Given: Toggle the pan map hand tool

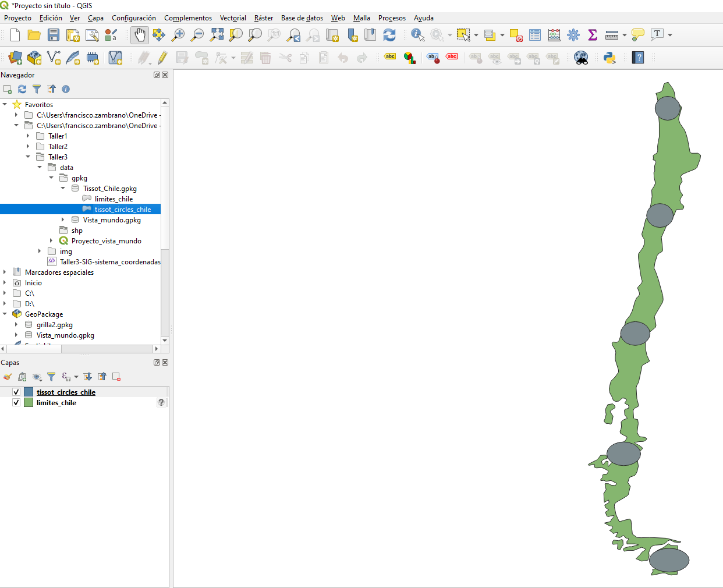Looking at the screenshot, I should (140, 35).
